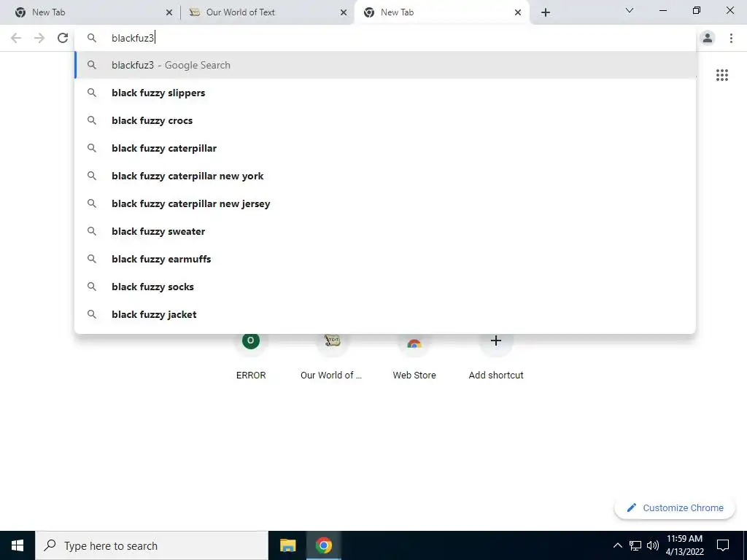Open a new tab with plus button
This screenshot has height=560, width=747.
[x=546, y=12]
